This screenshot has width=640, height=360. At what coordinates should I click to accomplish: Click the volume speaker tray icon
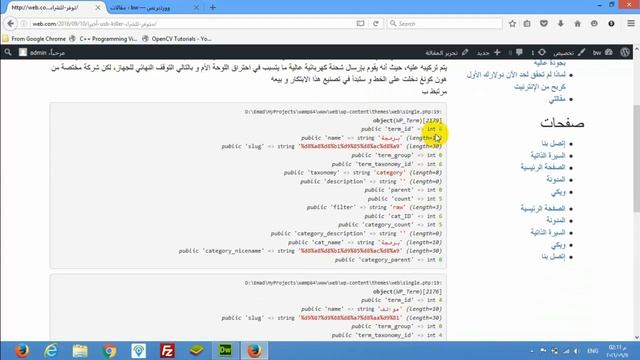coord(576,351)
